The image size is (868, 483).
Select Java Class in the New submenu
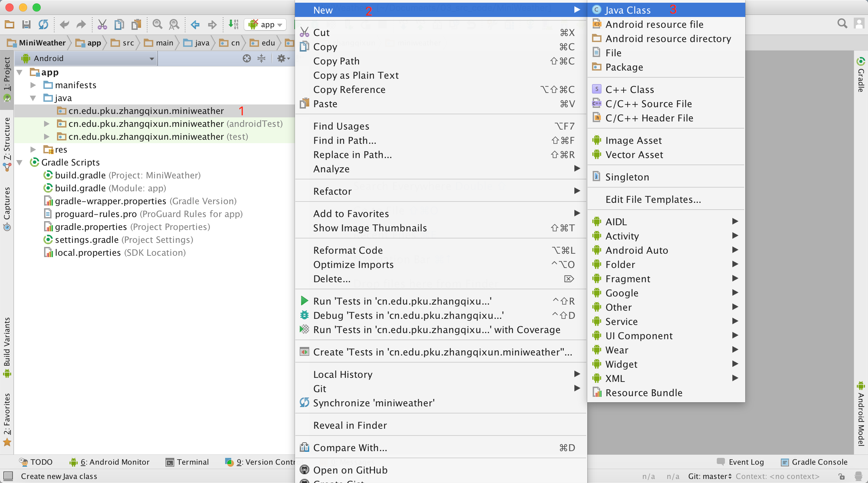(x=666, y=10)
